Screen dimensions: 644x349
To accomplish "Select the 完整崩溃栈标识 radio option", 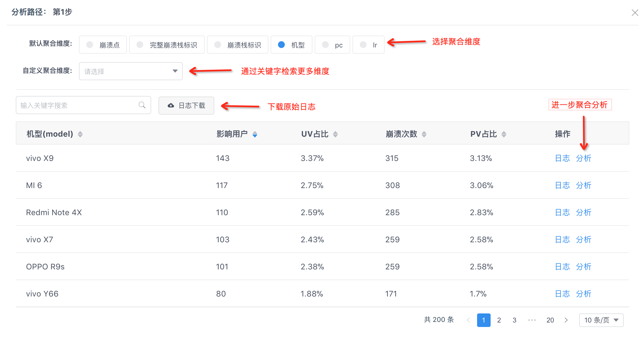I will pyautogui.click(x=167, y=45).
